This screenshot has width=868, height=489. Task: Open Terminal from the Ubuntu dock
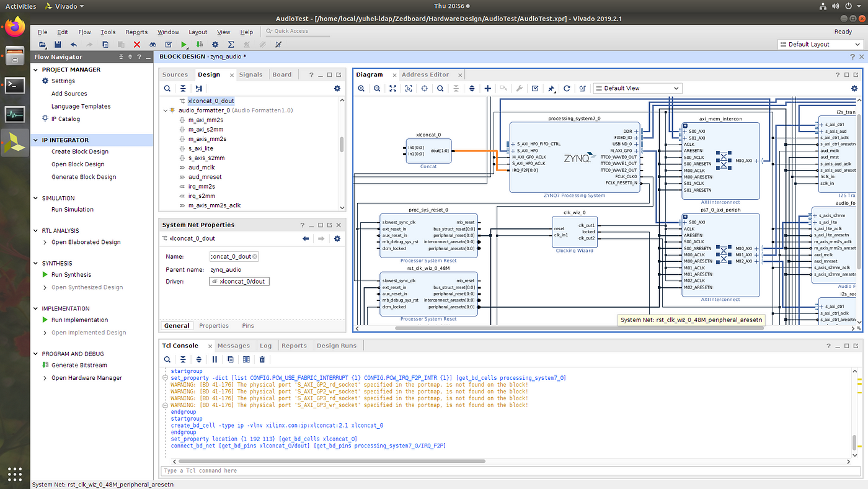[15, 85]
